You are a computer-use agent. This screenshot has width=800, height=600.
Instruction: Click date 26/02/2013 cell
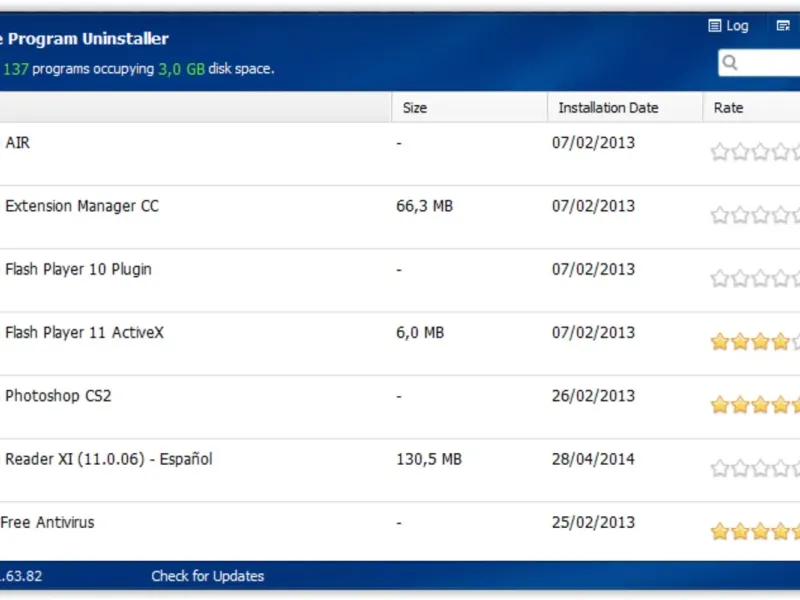pos(593,396)
